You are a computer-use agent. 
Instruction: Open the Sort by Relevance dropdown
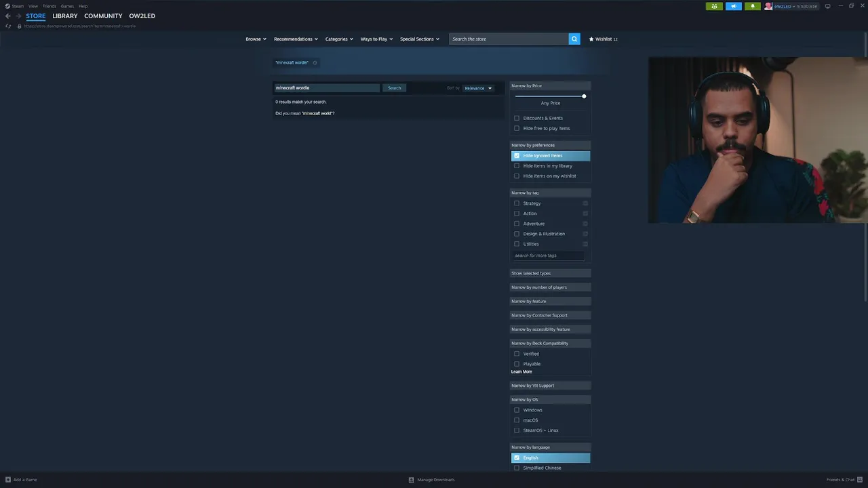[478, 88]
